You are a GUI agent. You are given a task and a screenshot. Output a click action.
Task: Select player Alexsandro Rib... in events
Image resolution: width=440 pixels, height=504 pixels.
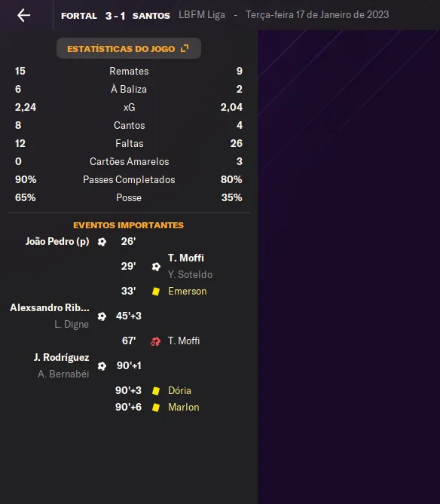click(50, 307)
